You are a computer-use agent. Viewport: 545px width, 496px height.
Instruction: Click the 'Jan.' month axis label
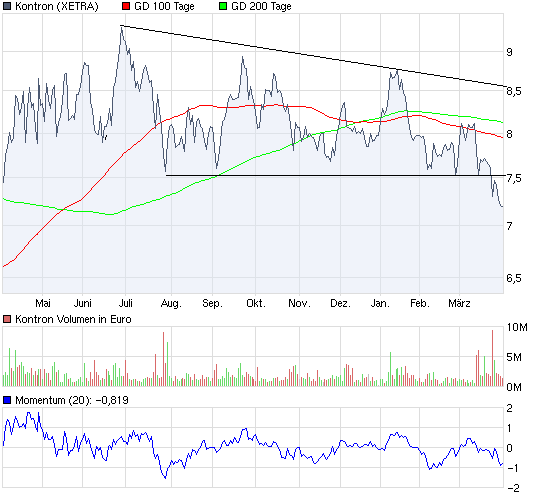[380, 303]
